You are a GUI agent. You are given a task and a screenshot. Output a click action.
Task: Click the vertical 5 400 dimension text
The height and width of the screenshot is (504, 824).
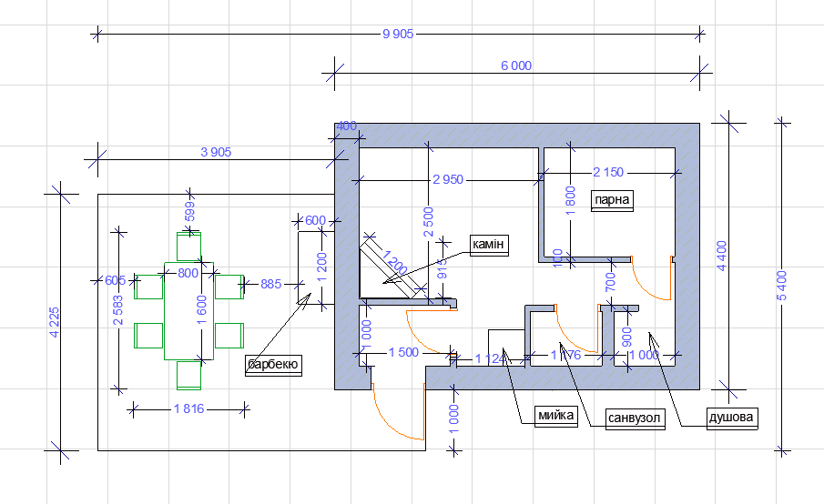click(x=781, y=287)
